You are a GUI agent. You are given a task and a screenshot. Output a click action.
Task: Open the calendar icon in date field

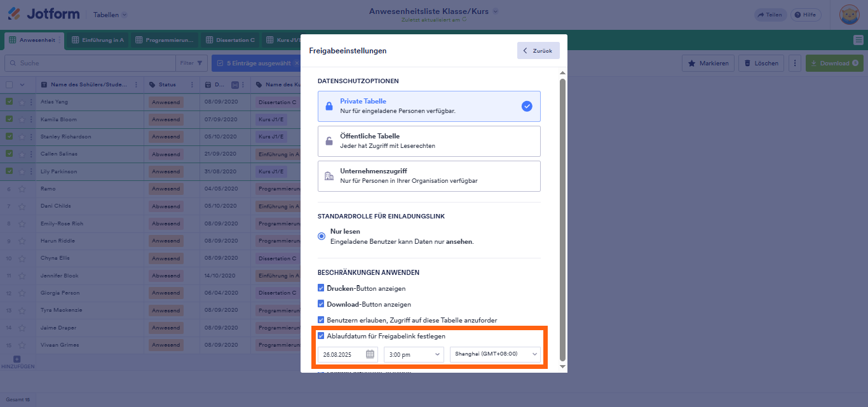370,354
